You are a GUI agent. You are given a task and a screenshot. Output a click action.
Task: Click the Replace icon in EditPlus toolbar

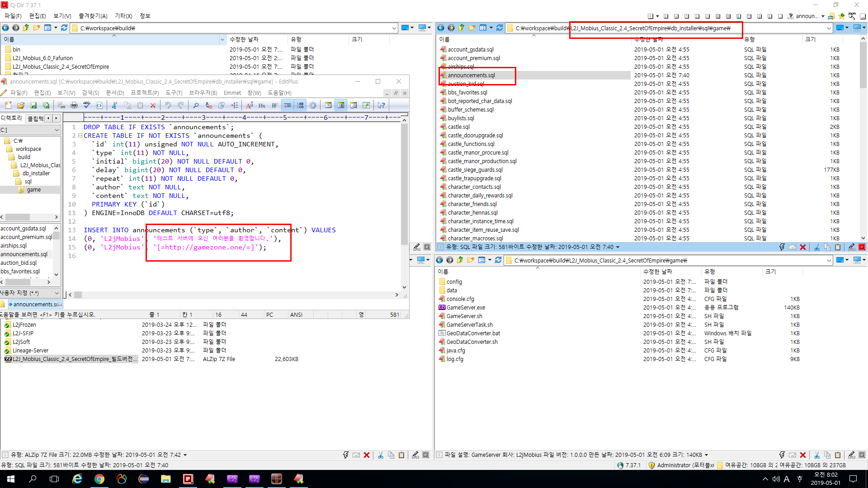click(x=209, y=105)
